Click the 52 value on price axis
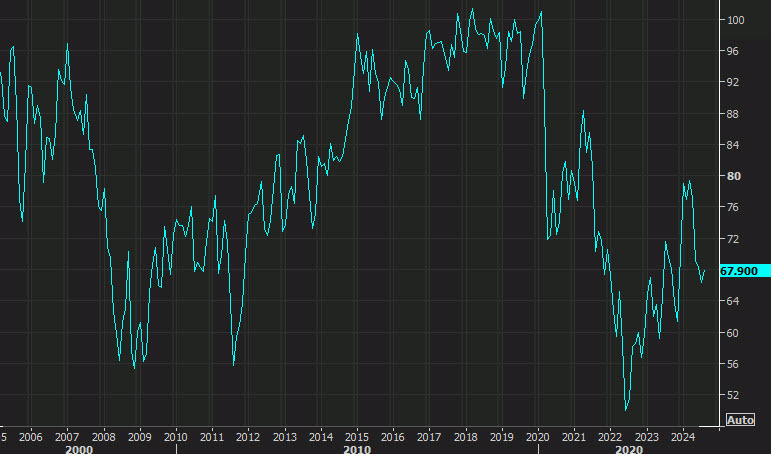The height and width of the screenshot is (454, 771). (x=733, y=395)
